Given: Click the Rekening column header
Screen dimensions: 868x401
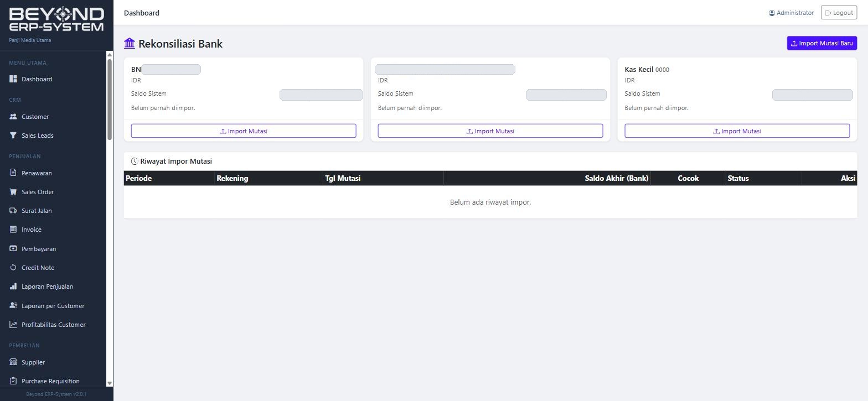Looking at the screenshot, I should (x=269, y=178).
